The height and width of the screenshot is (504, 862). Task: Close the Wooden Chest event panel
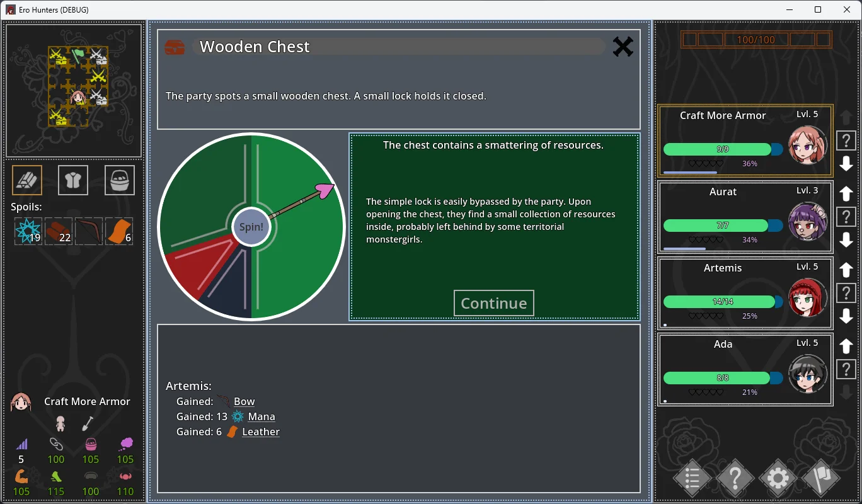(x=623, y=47)
